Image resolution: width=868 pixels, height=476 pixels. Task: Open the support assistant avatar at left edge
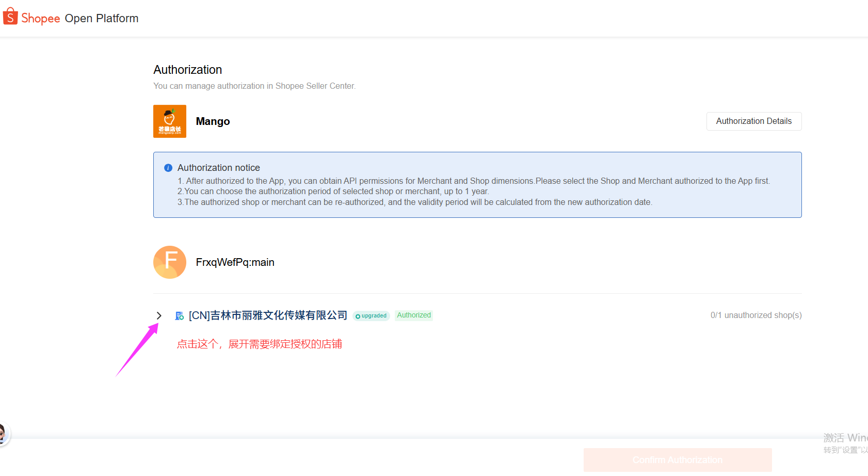(2, 434)
